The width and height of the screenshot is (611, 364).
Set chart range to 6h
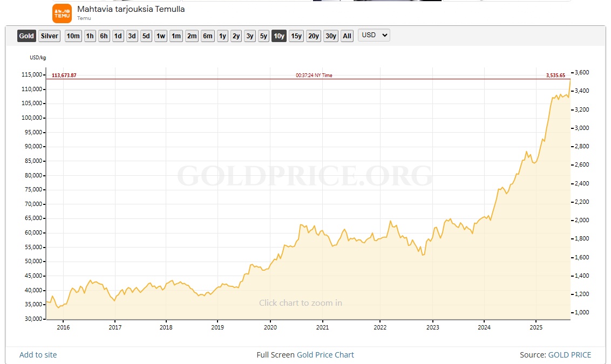pyautogui.click(x=104, y=36)
